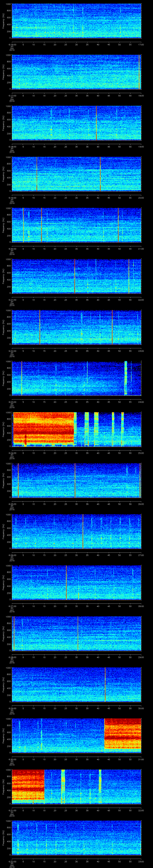Click the red vertical spike in the 6:29:00 spectrogram

[x=105, y=685]
